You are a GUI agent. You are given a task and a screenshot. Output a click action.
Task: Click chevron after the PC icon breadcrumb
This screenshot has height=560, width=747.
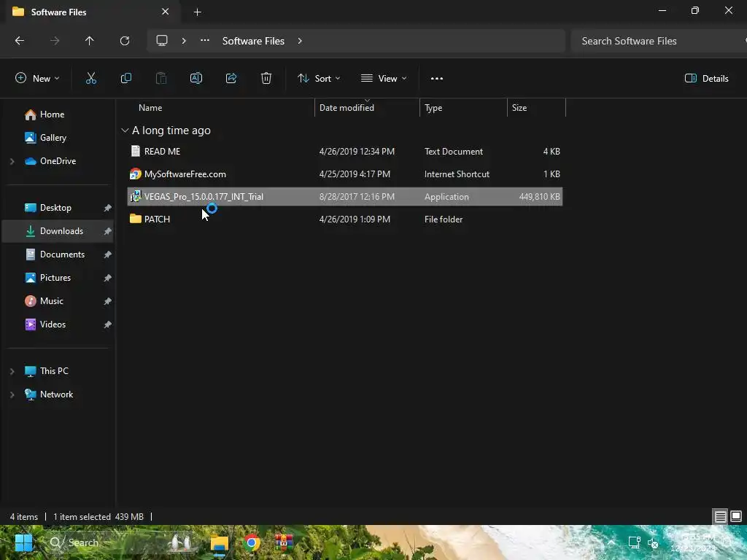pyautogui.click(x=184, y=41)
